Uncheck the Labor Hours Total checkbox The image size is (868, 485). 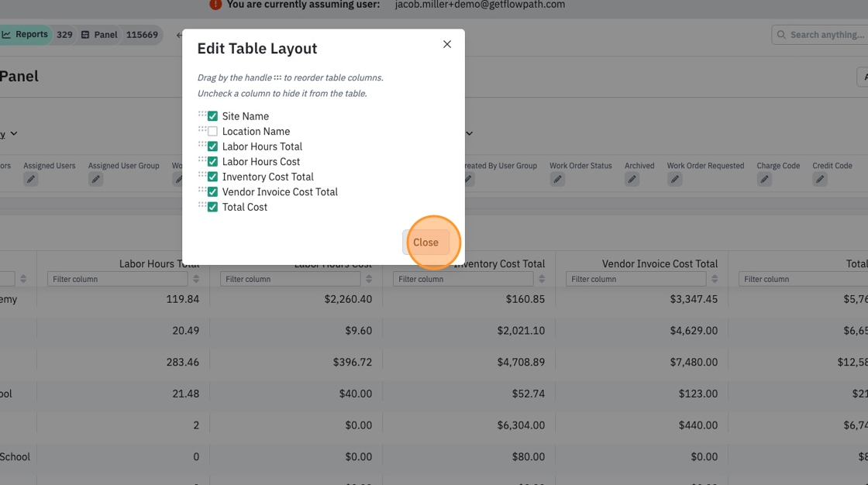coord(212,146)
